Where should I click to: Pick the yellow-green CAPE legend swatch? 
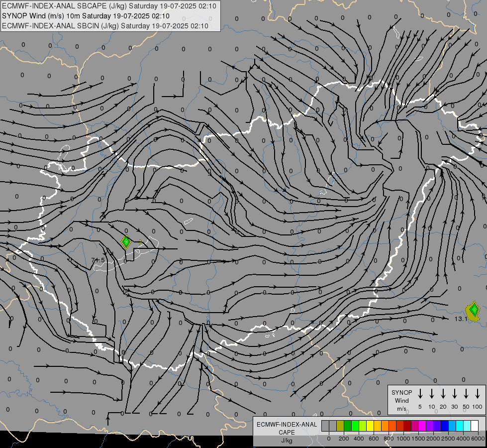click(x=363, y=426)
